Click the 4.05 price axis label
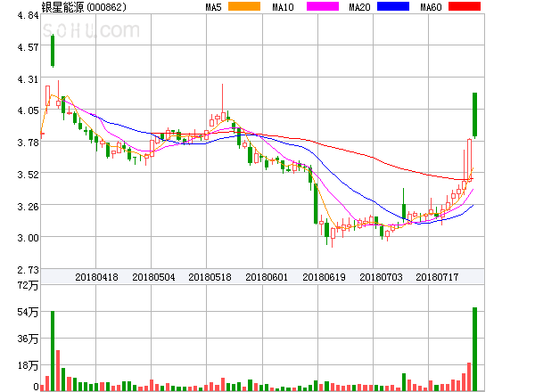 pos(28,110)
